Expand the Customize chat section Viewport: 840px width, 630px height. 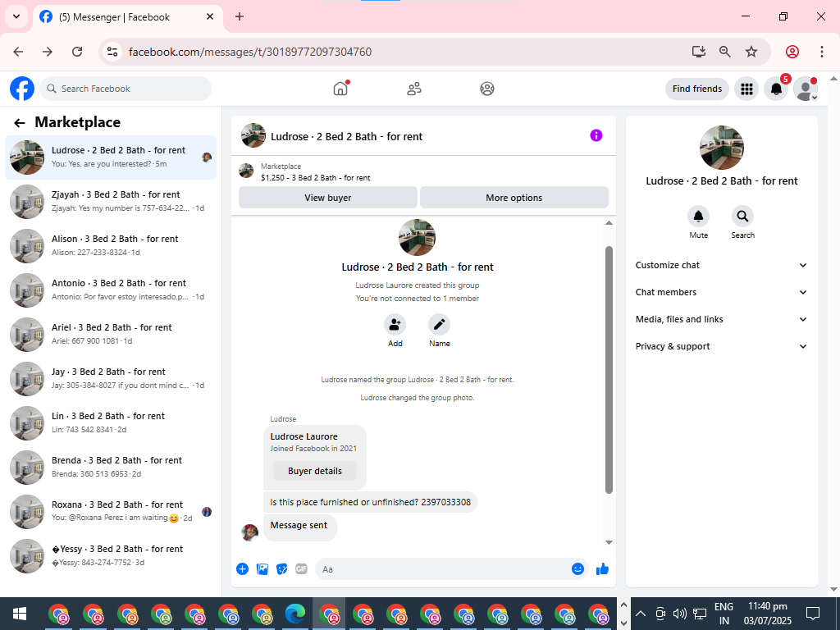[721, 265]
